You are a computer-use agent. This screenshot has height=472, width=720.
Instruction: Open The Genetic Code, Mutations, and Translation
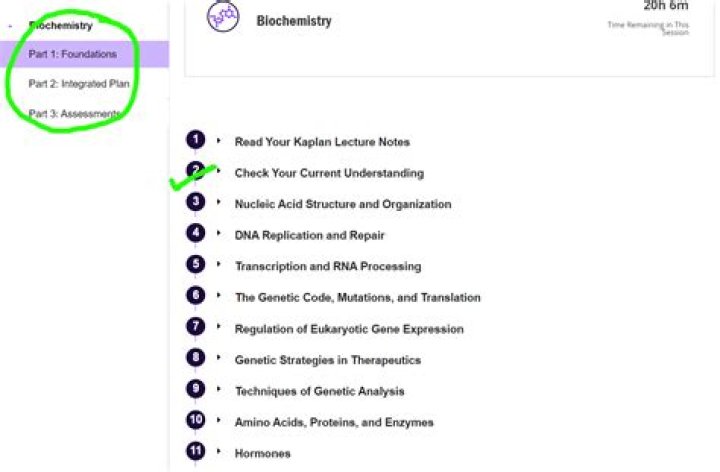click(357, 297)
